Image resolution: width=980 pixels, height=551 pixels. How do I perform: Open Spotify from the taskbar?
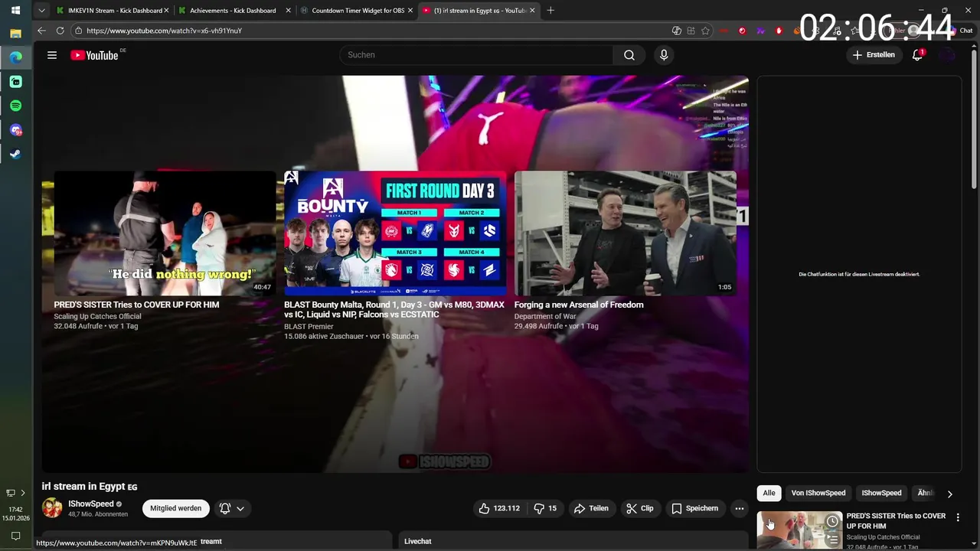click(15, 106)
